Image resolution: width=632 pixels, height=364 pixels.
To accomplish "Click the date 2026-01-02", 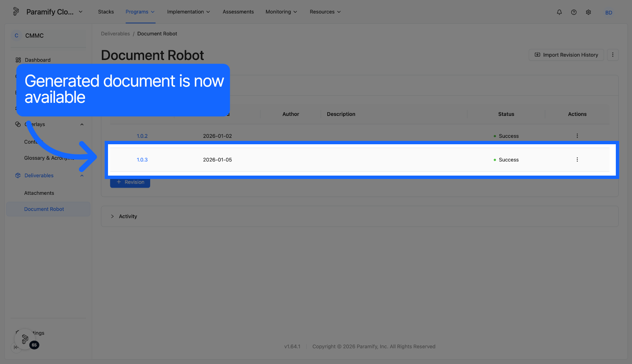I will click(x=217, y=136).
